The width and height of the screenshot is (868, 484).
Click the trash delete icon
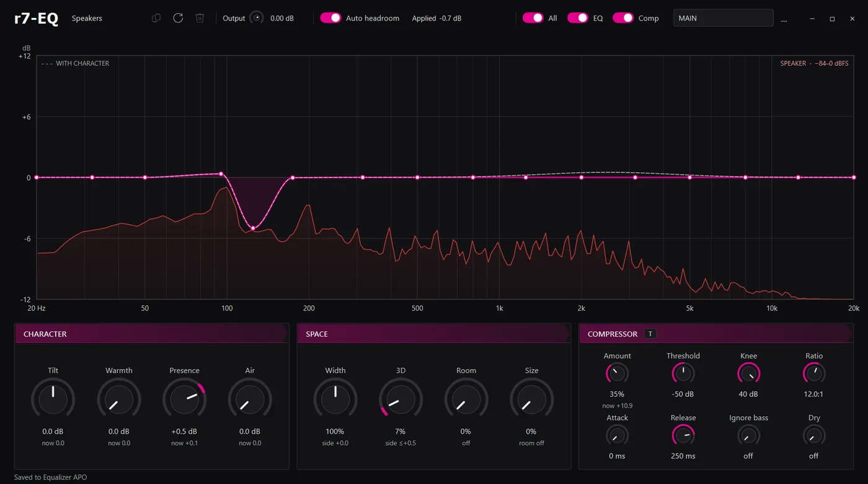click(200, 18)
